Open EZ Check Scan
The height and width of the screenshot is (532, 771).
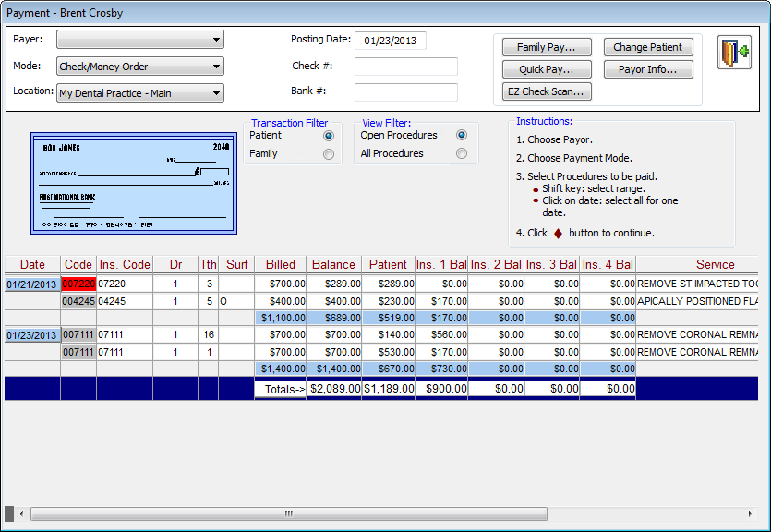point(547,91)
